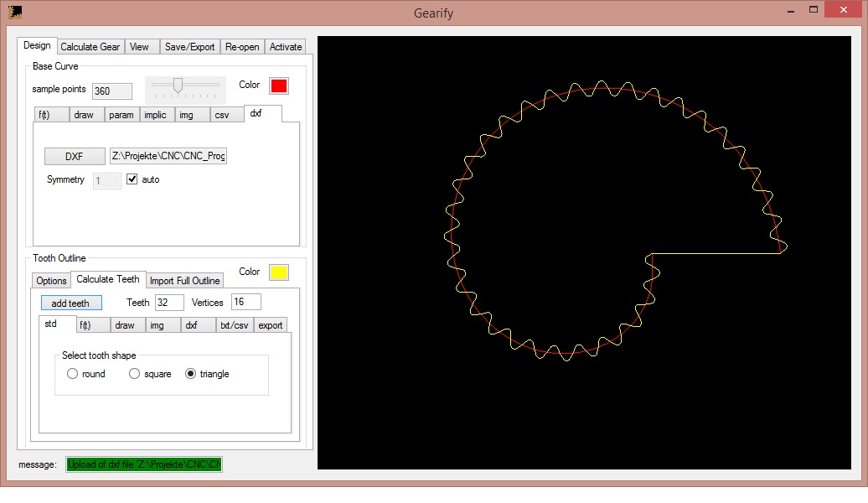The width and height of the screenshot is (868, 503).
Task: Switch to the implic tab
Action: tap(156, 115)
